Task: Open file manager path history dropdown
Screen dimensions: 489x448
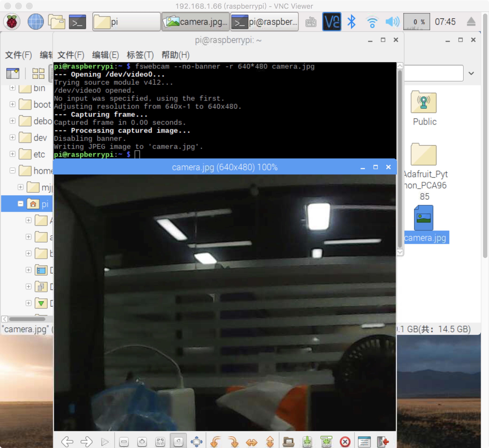Action: (x=471, y=73)
